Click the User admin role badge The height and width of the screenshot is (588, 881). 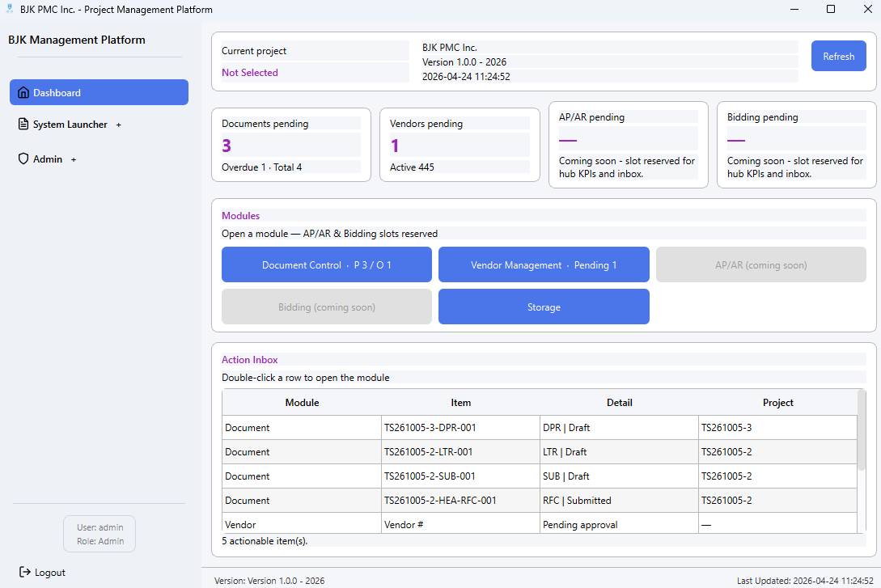tap(100, 534)
